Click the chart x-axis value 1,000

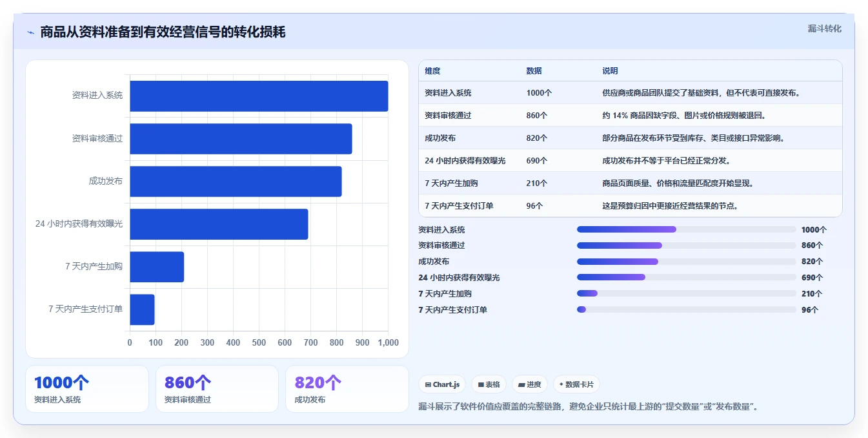(x=388, y=342)
